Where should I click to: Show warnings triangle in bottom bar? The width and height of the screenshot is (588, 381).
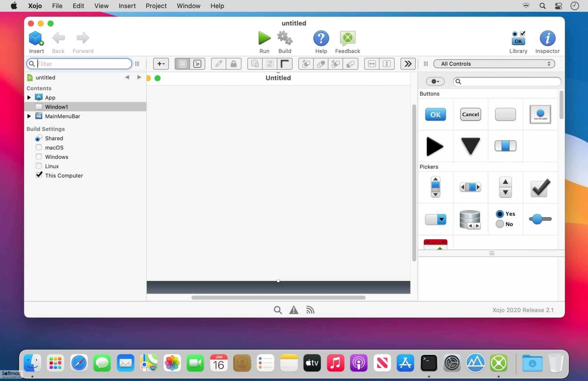(x=294, y=310)
